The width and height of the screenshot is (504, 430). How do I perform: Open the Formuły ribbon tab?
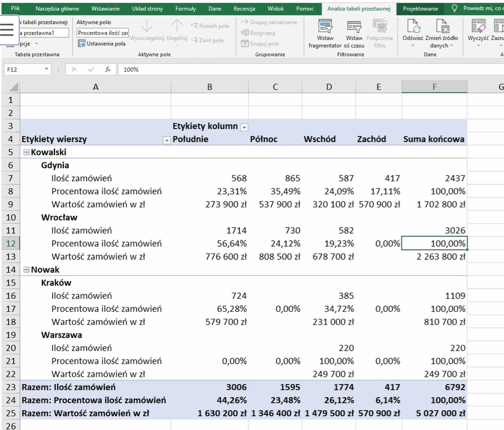coord(185,9)
